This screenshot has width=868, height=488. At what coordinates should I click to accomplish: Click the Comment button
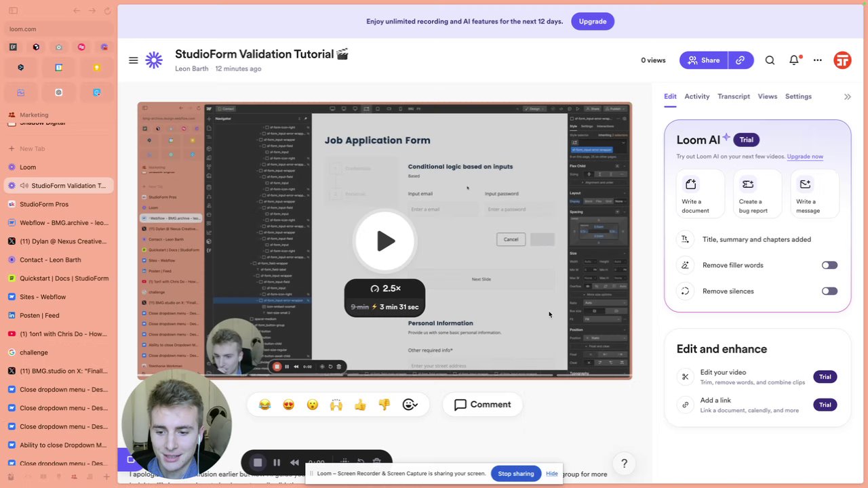click(482, 405)
